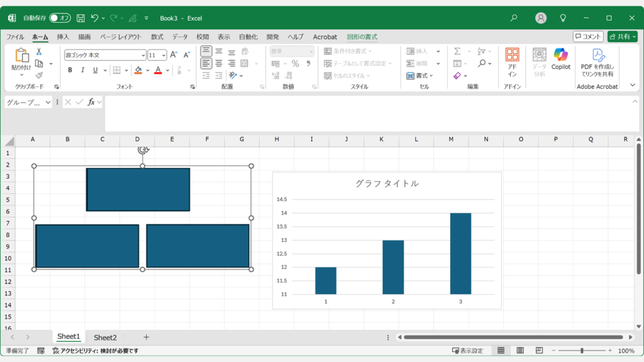
Task: Click the zoom slider in the status bar
Action: pos(582,351)
